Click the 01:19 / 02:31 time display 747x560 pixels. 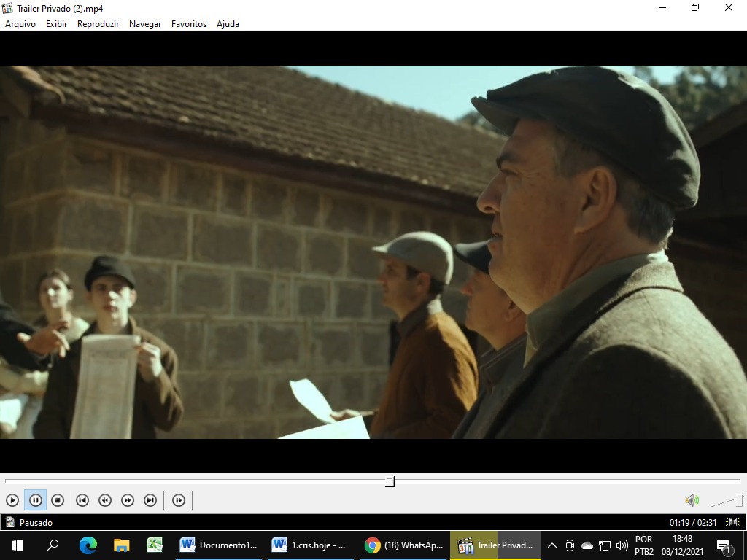point(693,522)
